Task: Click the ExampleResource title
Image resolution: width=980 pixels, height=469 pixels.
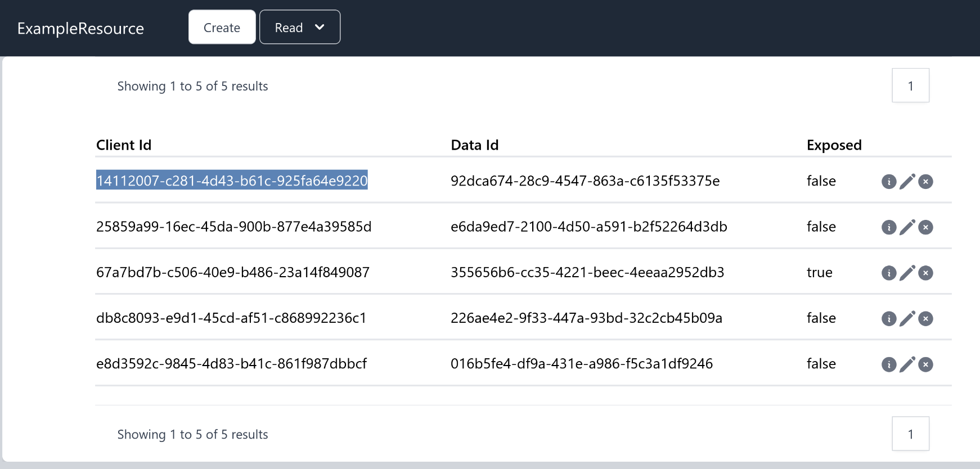Action: click(x=80, y=28)
